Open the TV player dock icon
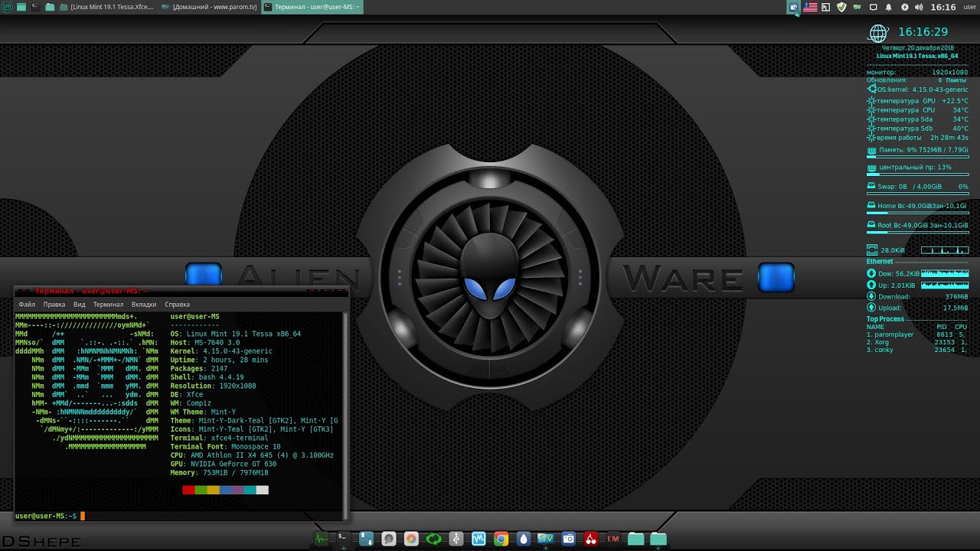The width and height of the screenshot is (980, 551). click(546, 539)
